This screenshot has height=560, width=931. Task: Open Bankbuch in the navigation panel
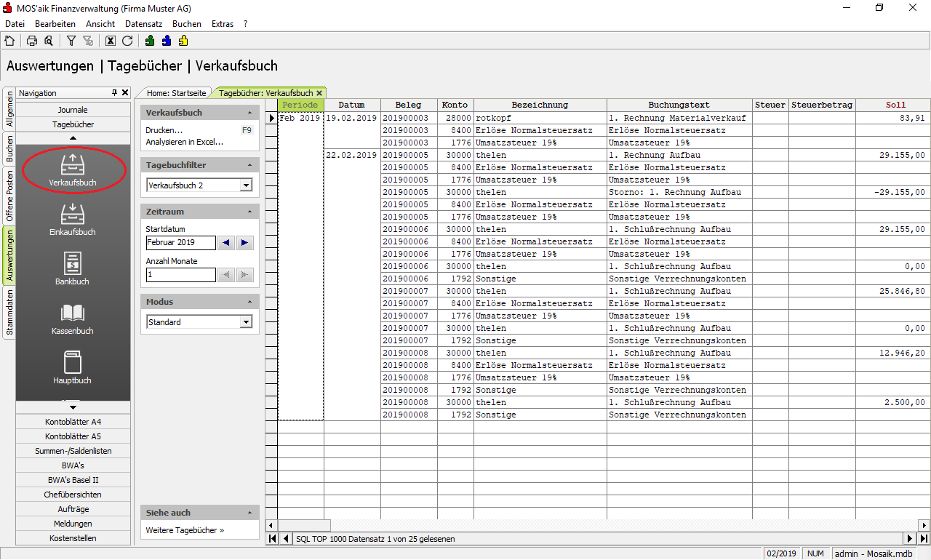tap(73, 268)
